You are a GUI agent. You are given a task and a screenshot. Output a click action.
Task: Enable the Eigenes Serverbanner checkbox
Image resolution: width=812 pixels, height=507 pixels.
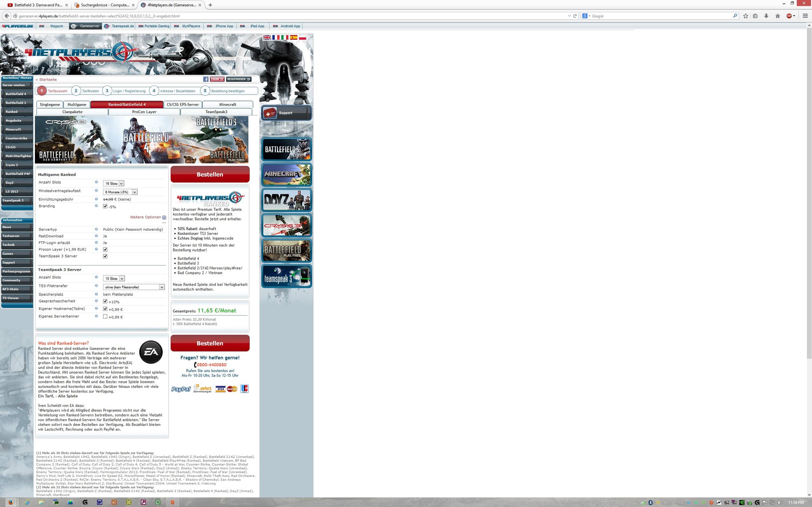105,316
